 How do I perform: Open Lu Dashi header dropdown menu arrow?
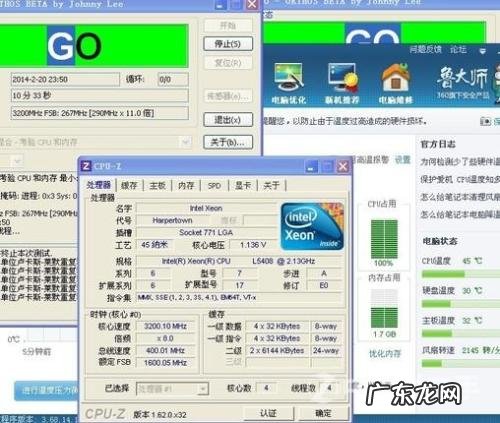[482, 51]
